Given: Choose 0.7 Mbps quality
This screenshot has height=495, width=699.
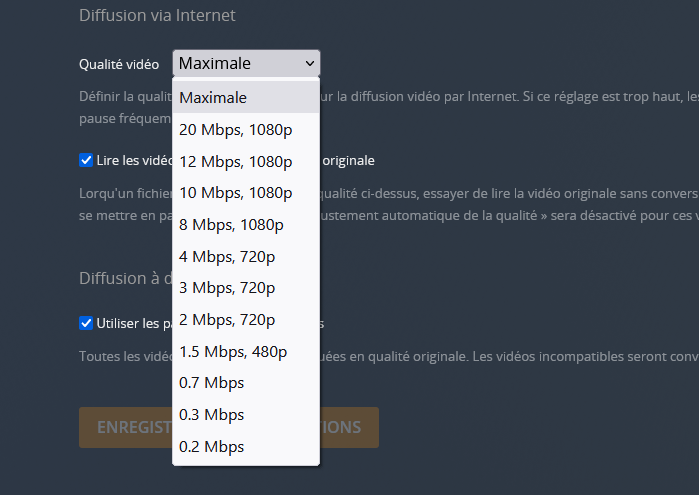Looking at the screenshot, I should [246, 383].
